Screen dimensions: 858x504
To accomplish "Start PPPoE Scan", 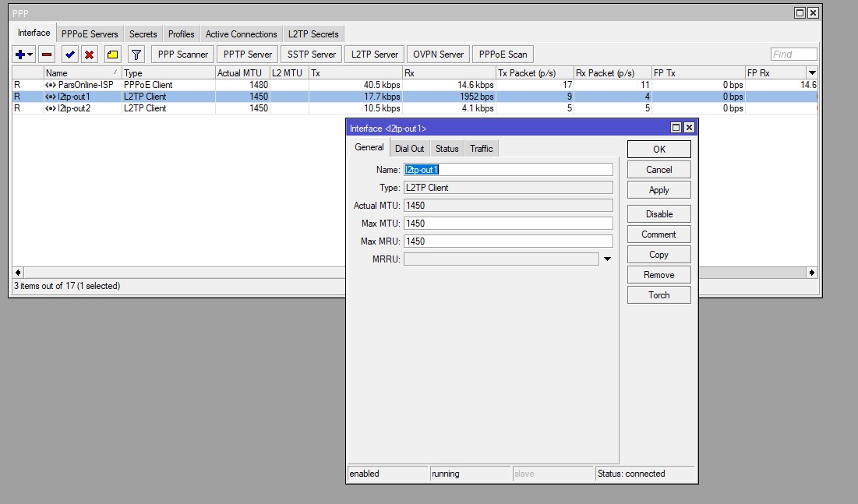I will point(503,55).
